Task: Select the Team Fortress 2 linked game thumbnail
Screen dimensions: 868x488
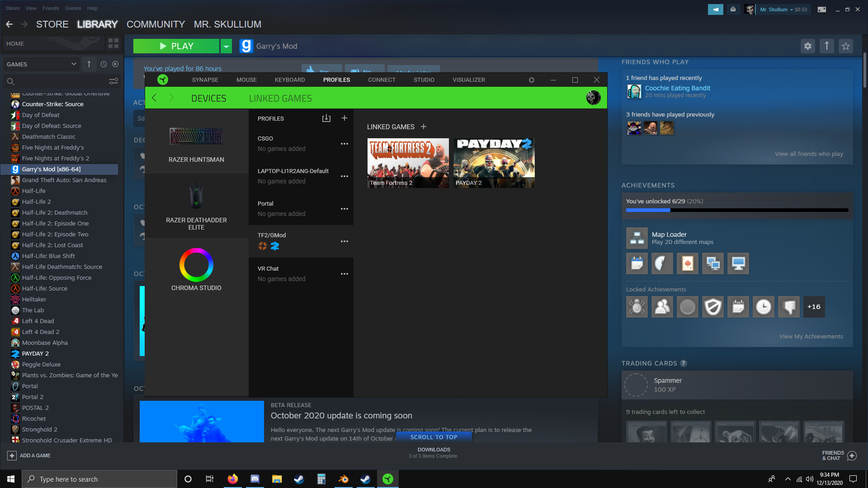Action: 408,163
